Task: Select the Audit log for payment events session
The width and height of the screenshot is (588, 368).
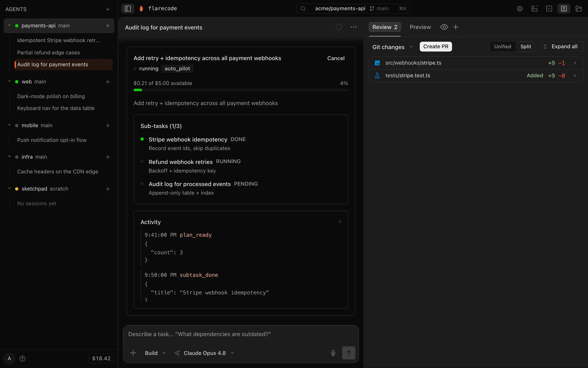Action: (x=63, y=64)
